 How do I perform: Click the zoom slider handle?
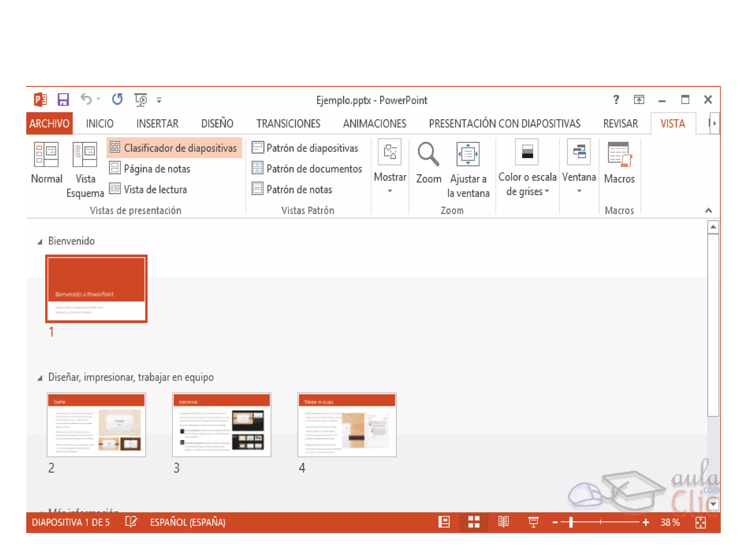[571, 522]
